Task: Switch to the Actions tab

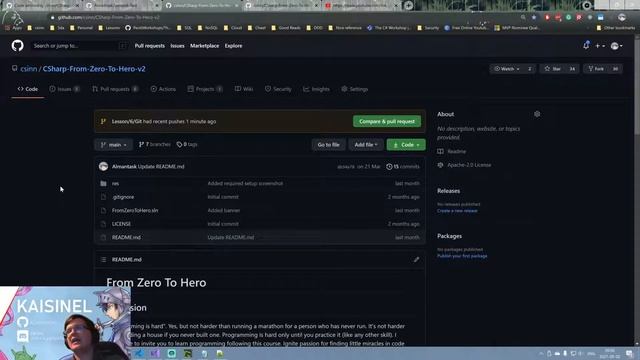Action: coord(163,89)
